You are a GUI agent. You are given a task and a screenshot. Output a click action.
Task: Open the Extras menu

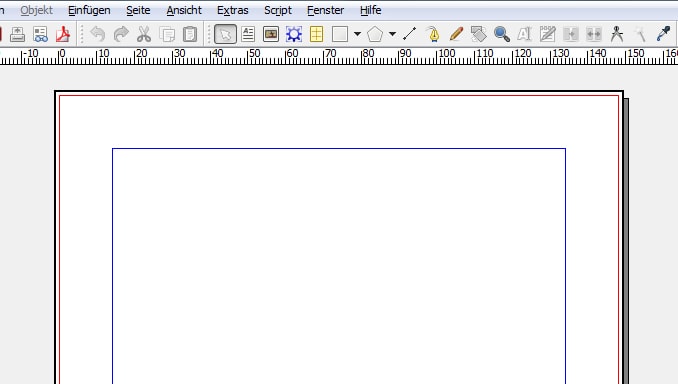[x=233, y=10]
